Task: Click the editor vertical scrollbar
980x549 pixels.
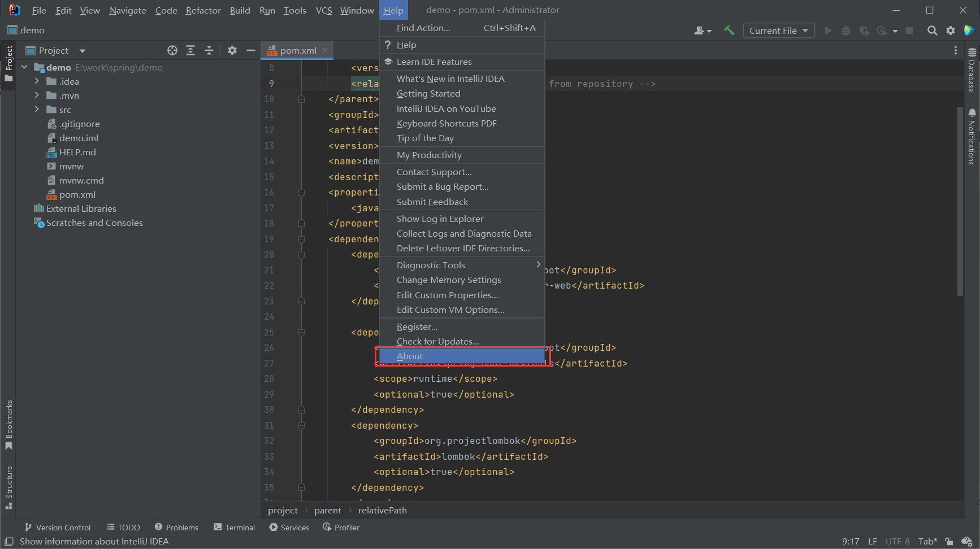Action: pyautogui.click(x=960, y=201)
